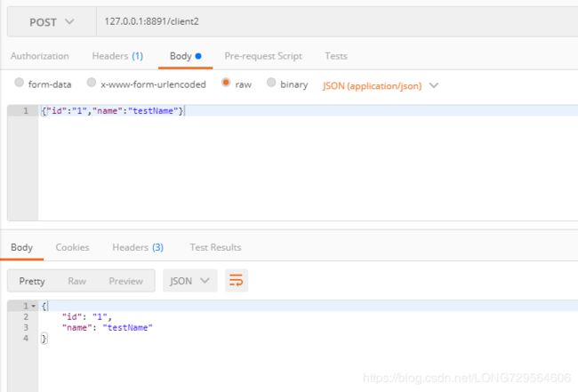The height and width of the screenshot is (392, 578).
Task: Click the request body JSON on line 1
Action: tap(112, 110)
